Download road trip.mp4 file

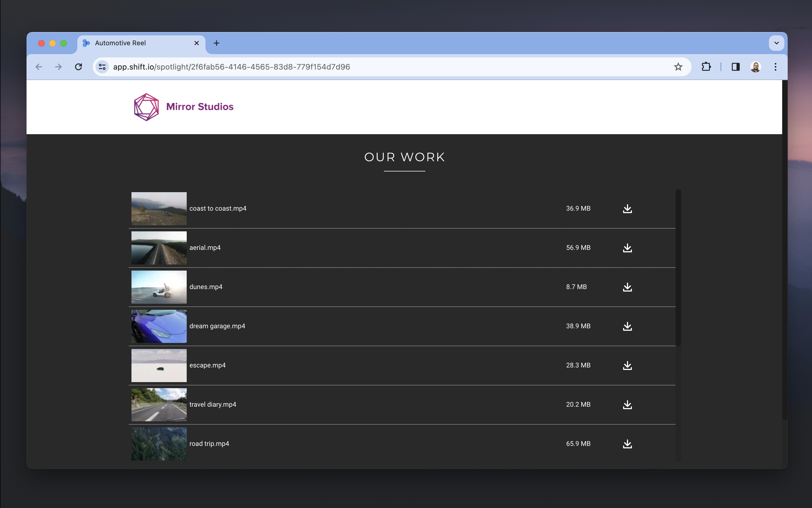(x=627, y=444)
